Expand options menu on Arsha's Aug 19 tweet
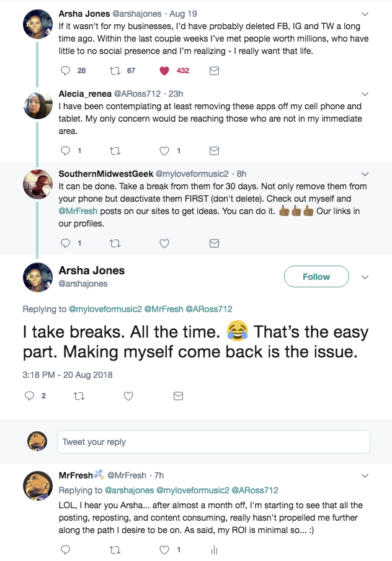Screen dimensions: 392x561 [365, 14]
